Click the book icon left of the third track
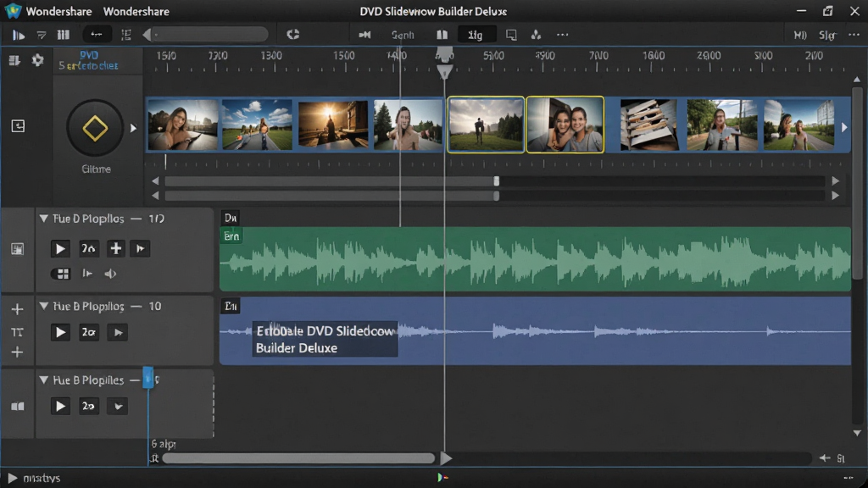Screen dimensions: 868x488 18,407
